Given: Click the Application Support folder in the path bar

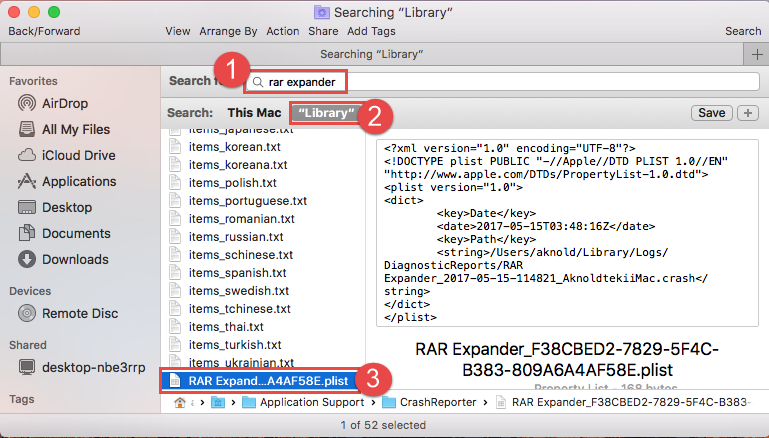Looking at the screenshot, I should click(x=304, y=403).
